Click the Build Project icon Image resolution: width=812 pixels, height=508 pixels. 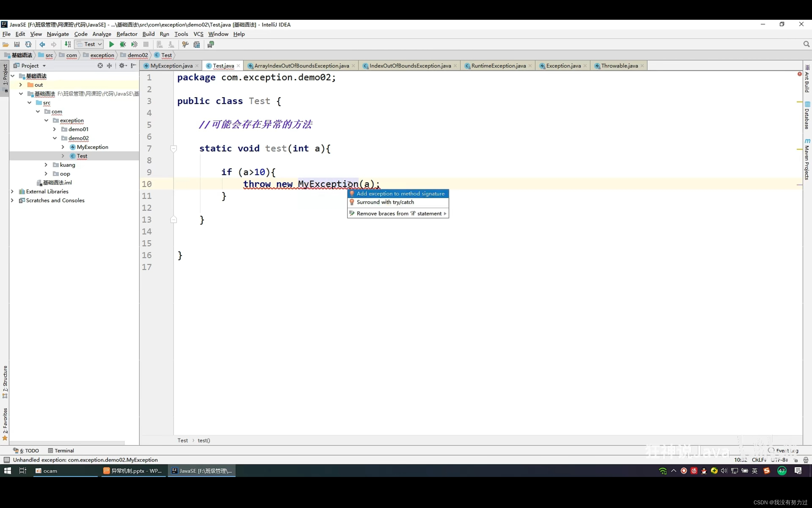coord(68,44)
